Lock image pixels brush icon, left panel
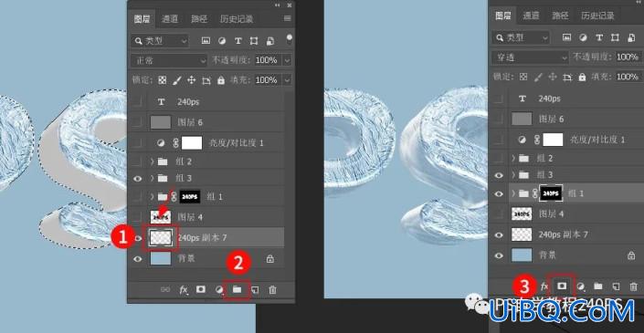The width and height of the screenshot is (644, 333). click(177, 80)
